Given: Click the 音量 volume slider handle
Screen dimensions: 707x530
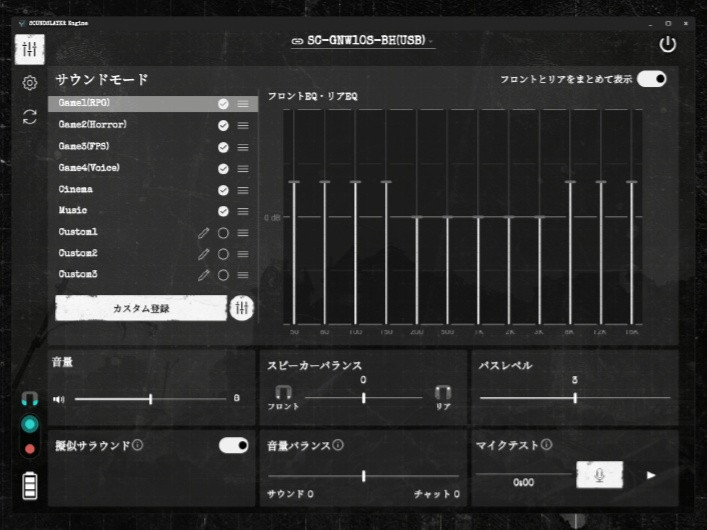Looking at the screenshot, I should [151, 399].
